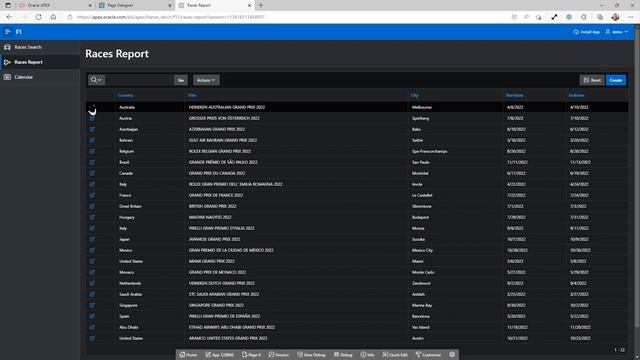The height and width of the screenshot is (360, 640).
Task: Open the browser profile avatar
Action: [x=616, y=17]
